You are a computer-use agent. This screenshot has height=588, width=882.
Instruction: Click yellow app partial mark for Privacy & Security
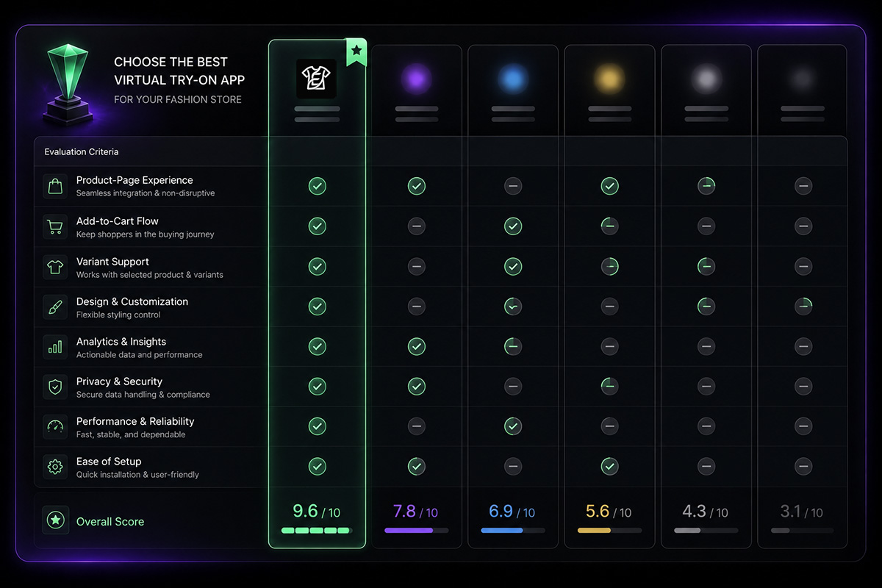(x=609, y=386)
